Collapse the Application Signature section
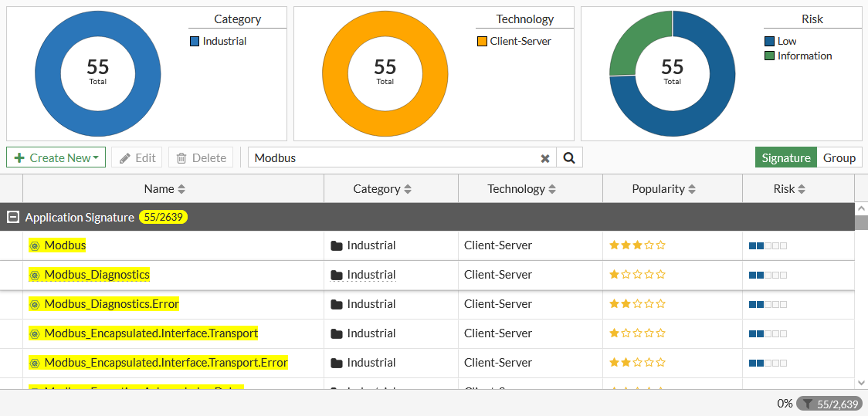Image resolution: width=868 pixels, height=416 pixels. coord(12,218)
